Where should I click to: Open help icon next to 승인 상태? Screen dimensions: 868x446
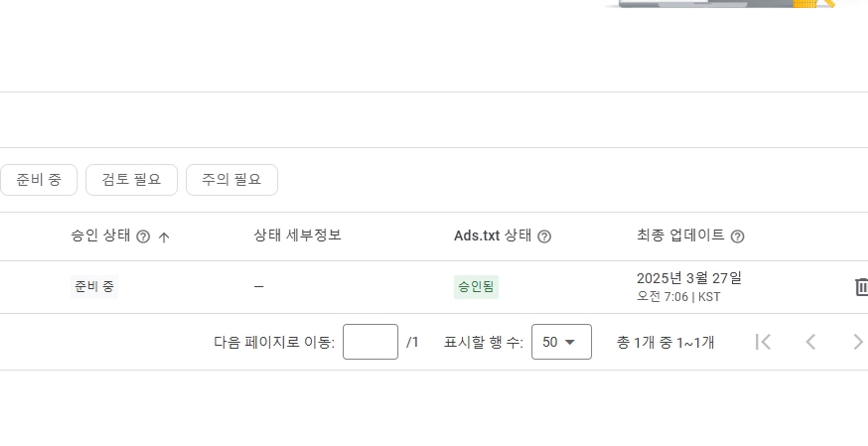click(x=143, y=236)
